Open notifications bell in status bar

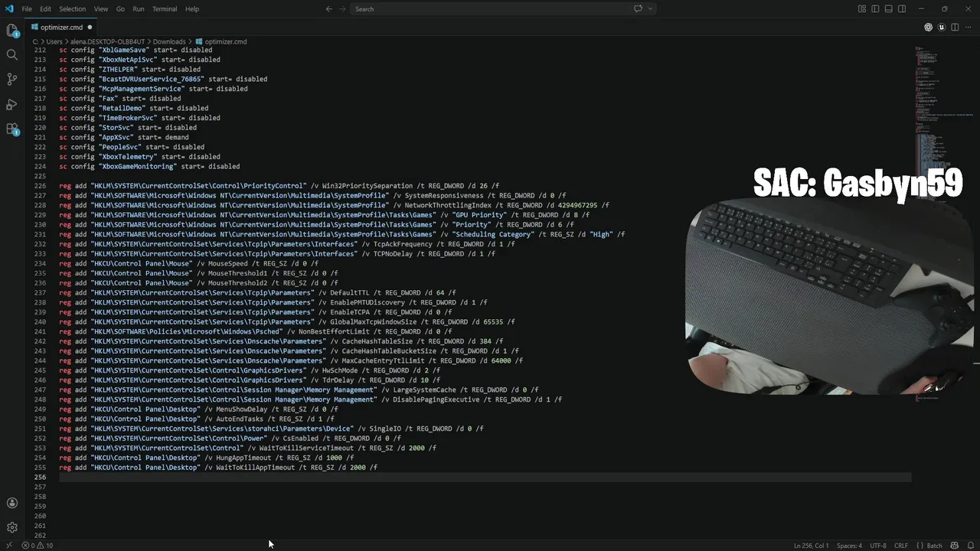(969, 546)
